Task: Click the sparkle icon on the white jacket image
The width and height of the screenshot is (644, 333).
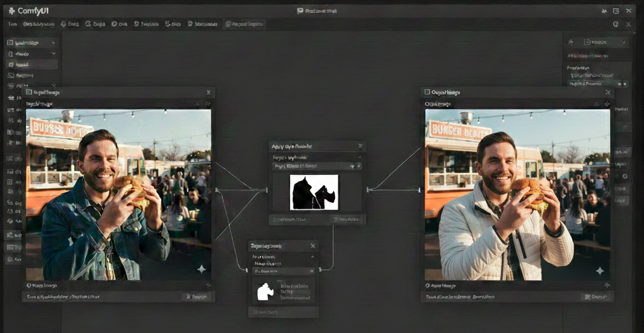Action: [x=600, y=271]
